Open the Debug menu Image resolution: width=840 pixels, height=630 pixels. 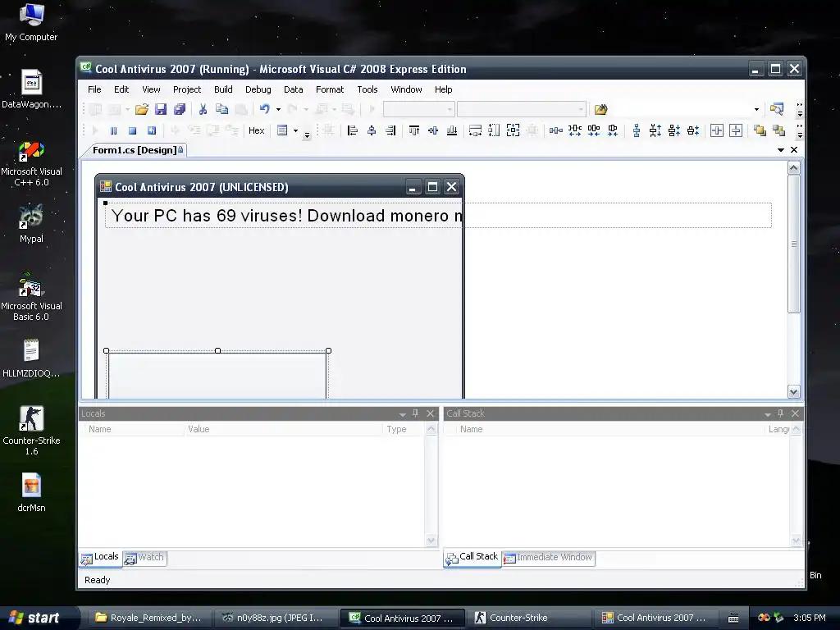pyautogui.click(x=258, y=89)
